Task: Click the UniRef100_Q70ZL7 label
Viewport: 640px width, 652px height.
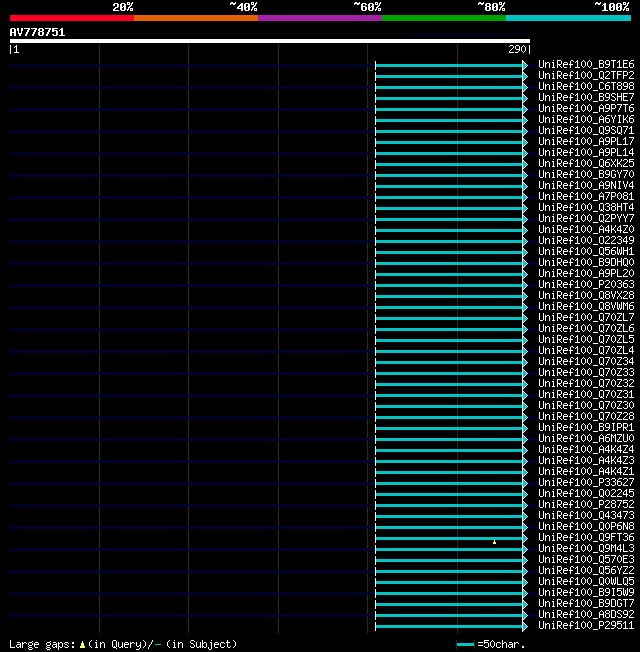Action: (586, 317)
